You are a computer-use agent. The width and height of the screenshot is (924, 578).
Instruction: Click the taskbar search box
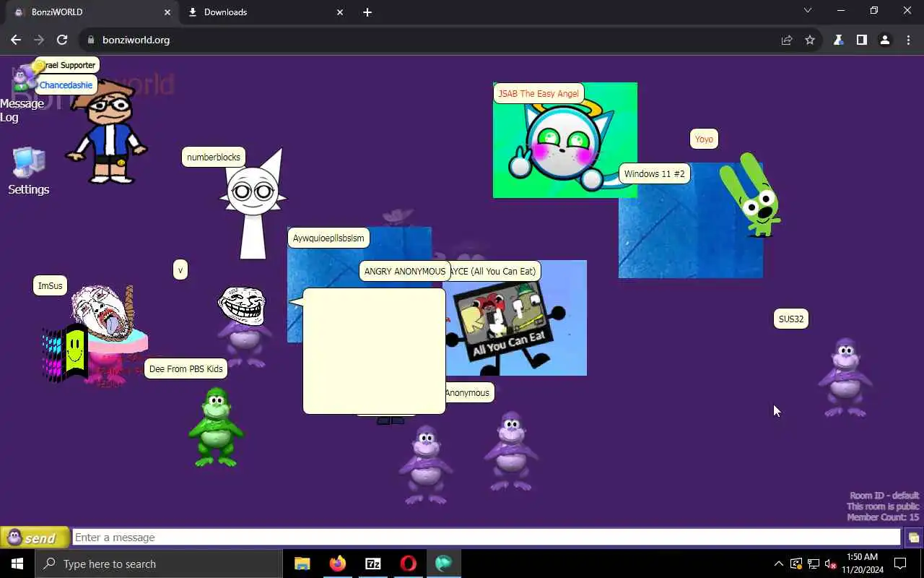[x=159, y=564]
